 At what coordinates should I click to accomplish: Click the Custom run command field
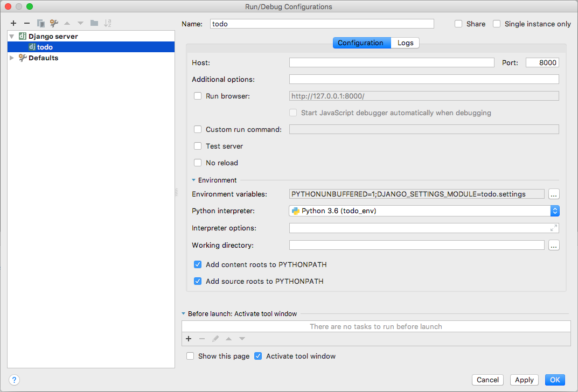[x=424, y=129]
